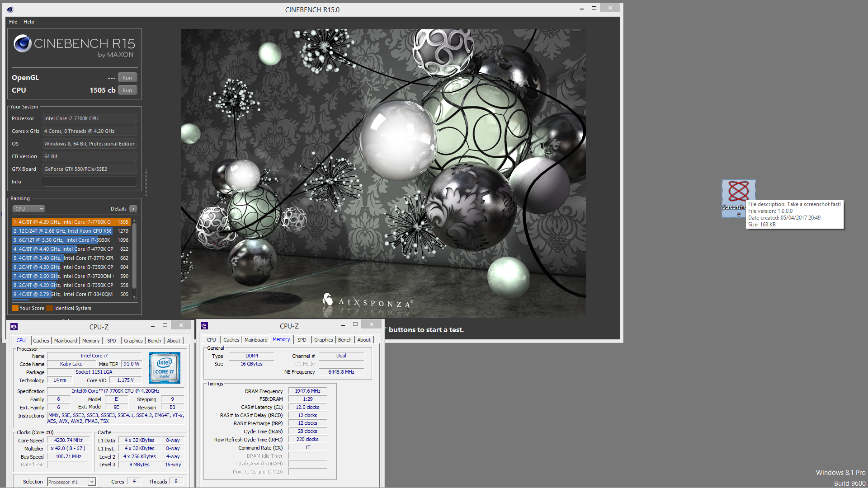This screenshot has width=868, height=488.
Task: Click the Channel # value Dual
Action: pos(341,356)
